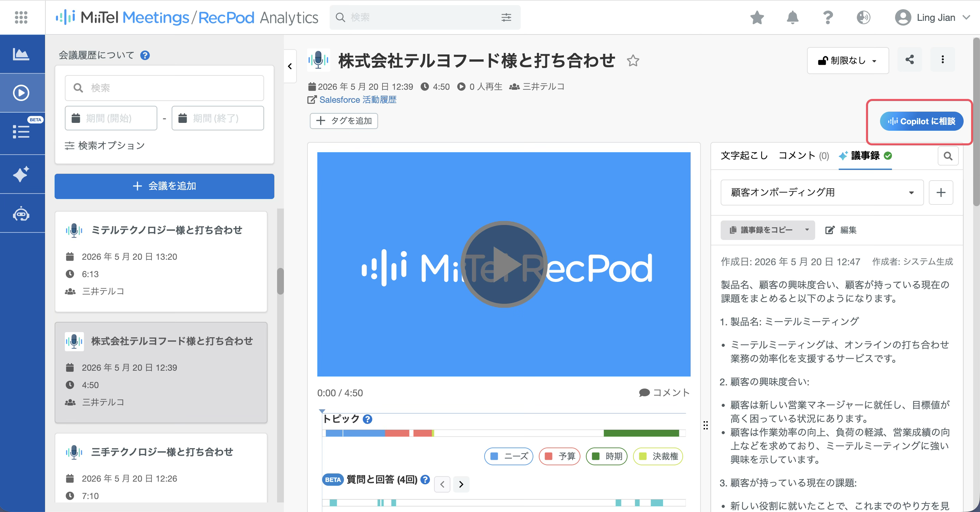Click the help icon next to トピック
This screenshot has width=980, height=512.
(367, 419)
